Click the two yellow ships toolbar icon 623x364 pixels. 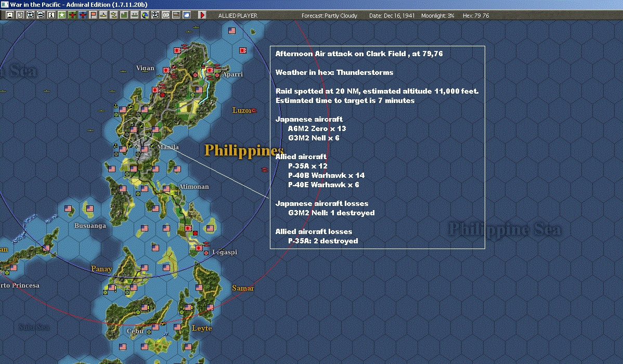click(114, 15)
